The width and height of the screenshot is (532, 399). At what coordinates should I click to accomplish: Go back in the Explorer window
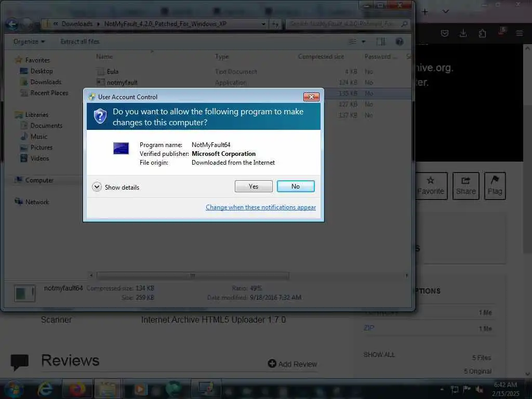coord(12,24)
